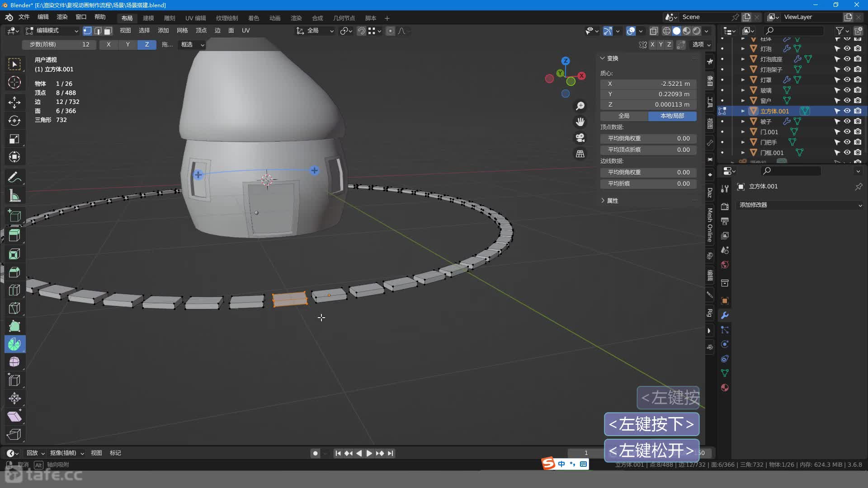Select the Bevel tool
This screenshot has height=488, width=868.
point(14,272)
